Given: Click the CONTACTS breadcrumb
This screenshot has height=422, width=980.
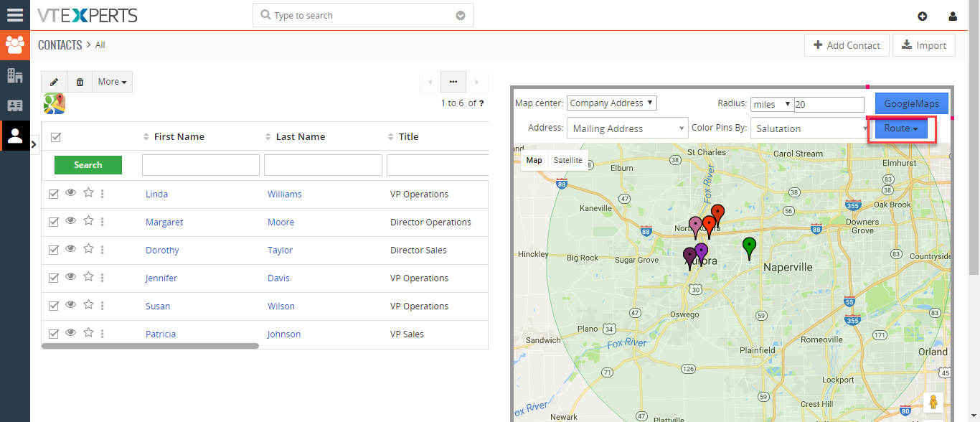Looking at the screenshot, I should click(60, 44).
